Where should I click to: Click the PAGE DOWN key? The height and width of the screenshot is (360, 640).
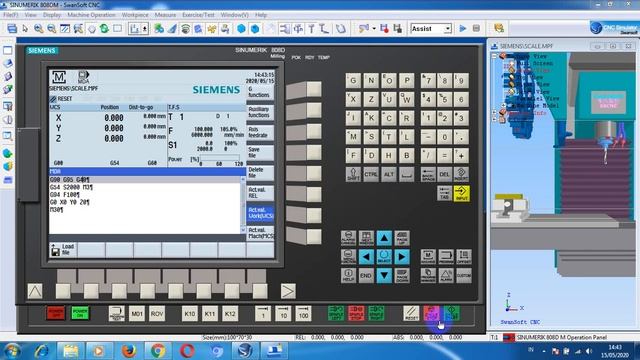point(402,276)
